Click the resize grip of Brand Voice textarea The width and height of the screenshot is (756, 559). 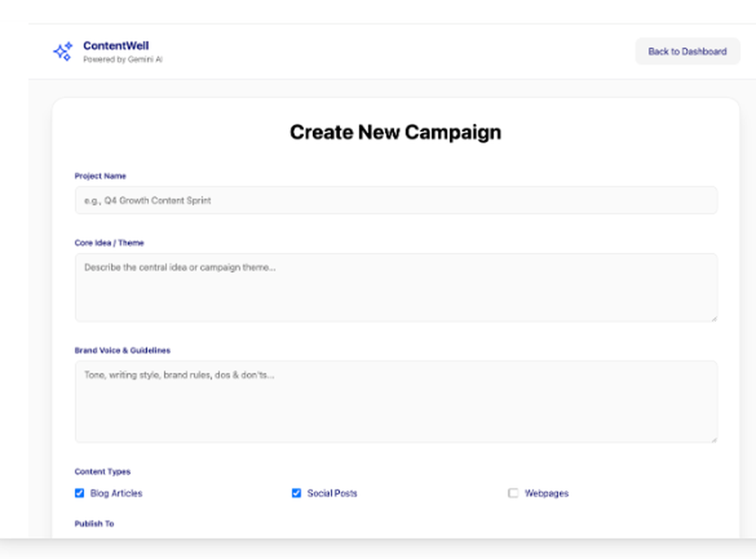coord(714,439)
